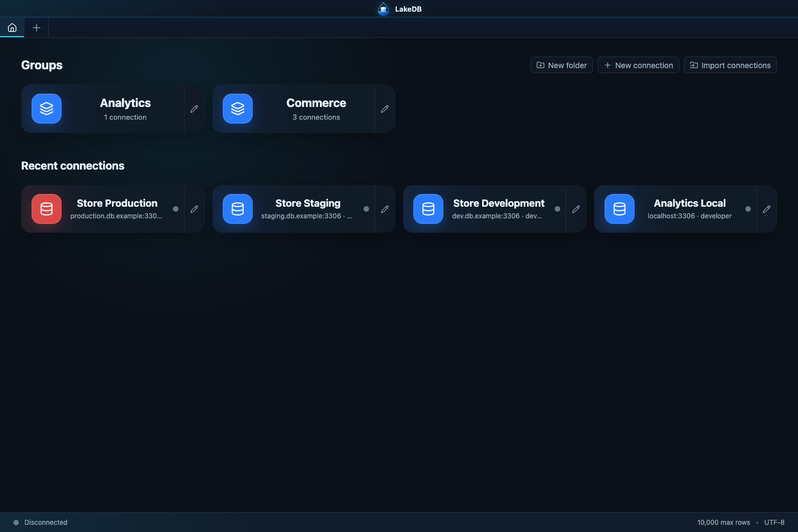This screenshot has height=532, width=798.
Task: Select the Commerce group name
Action: [316, 103]
